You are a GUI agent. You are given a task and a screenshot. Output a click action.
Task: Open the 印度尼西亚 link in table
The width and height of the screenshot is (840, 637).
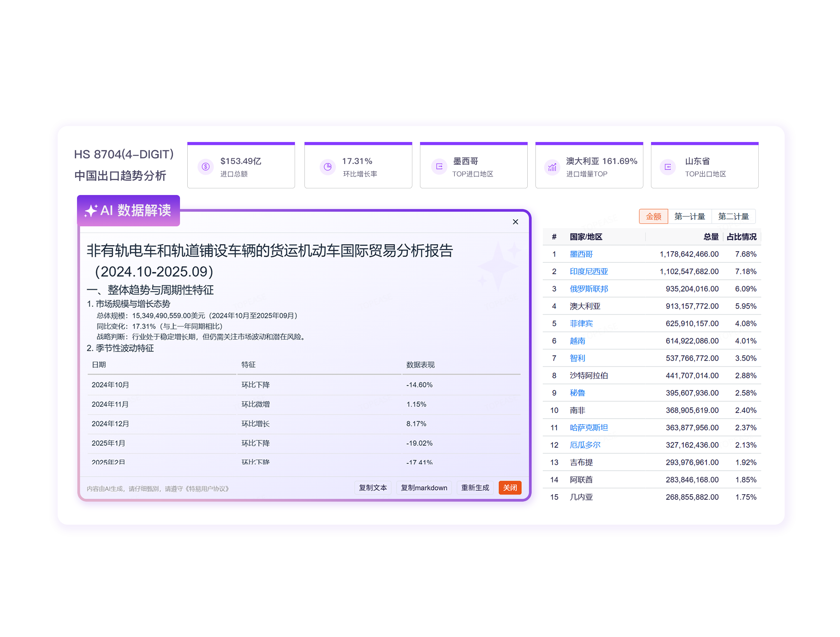coord(589,272)
